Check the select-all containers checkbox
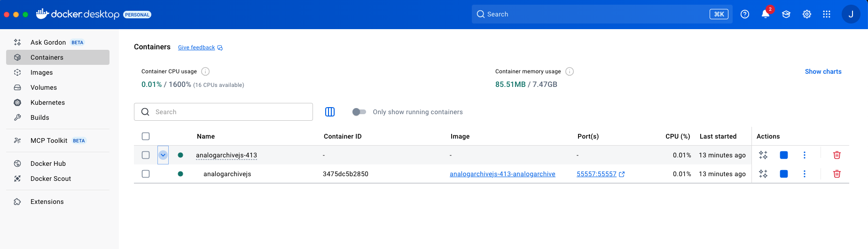The height and width of the screenshot is (249, 868). (146, 136)
